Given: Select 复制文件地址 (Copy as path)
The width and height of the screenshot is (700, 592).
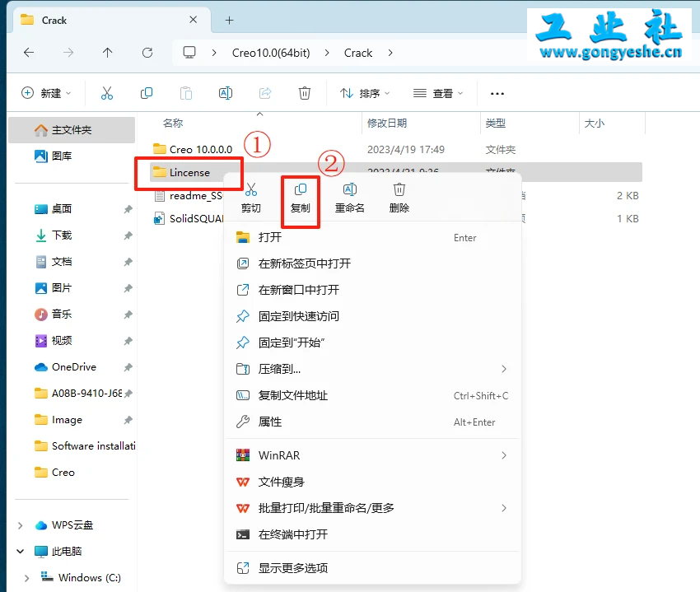Looking at the screenshot, I should [x=372, y=395].
